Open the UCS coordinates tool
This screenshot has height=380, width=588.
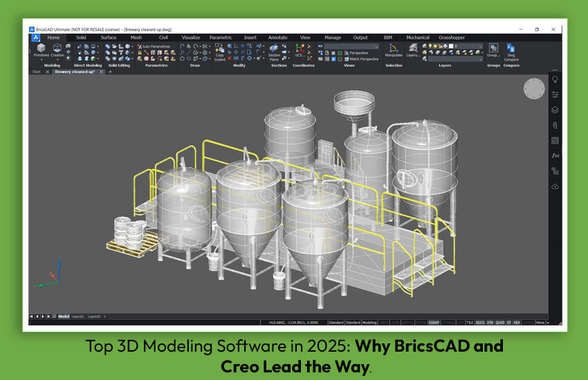pos(300,50)
